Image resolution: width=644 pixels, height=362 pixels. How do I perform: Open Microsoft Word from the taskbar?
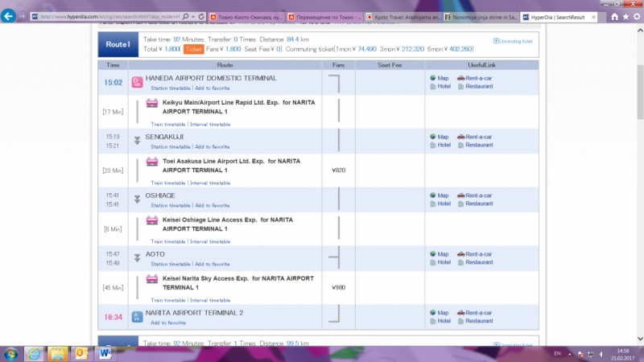pyautogui.click(x=105, y=352)
